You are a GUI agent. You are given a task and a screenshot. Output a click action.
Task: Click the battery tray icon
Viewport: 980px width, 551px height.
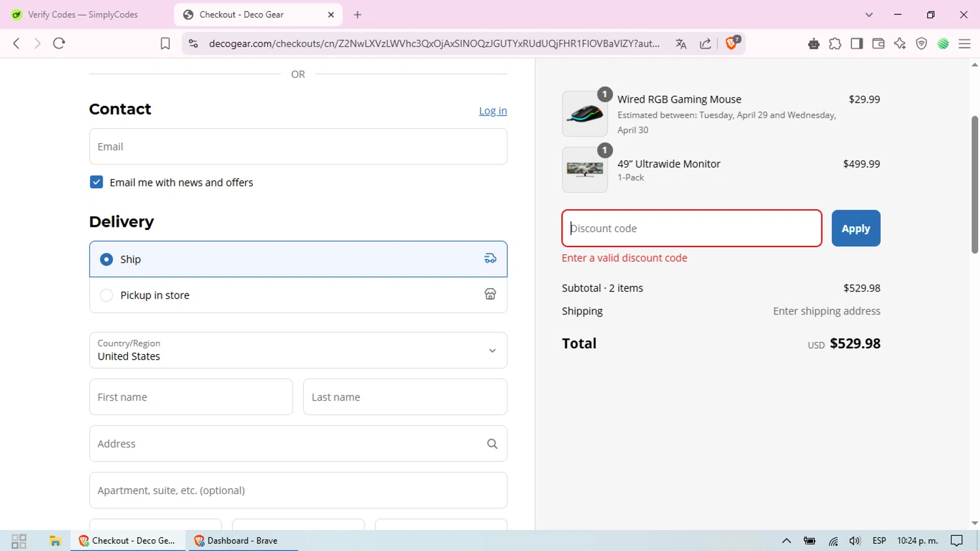click(x=809, y=541)
